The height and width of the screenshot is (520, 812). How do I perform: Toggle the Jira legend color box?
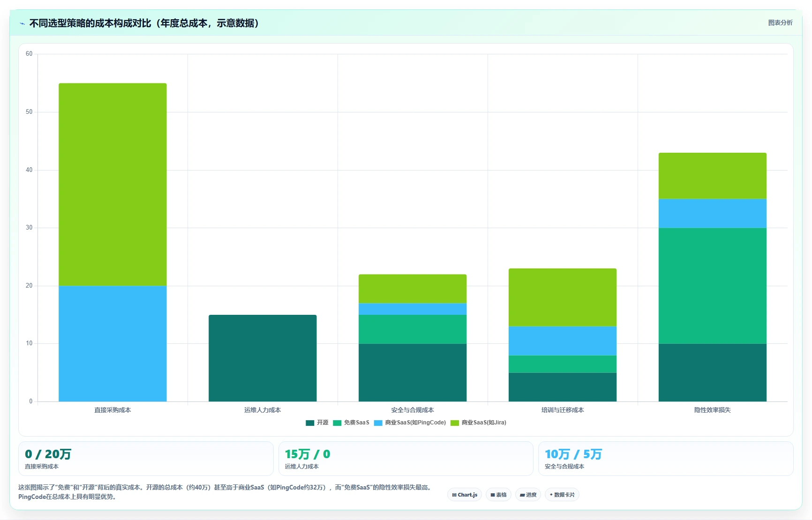pyautogui.click(x=455, y=423)
